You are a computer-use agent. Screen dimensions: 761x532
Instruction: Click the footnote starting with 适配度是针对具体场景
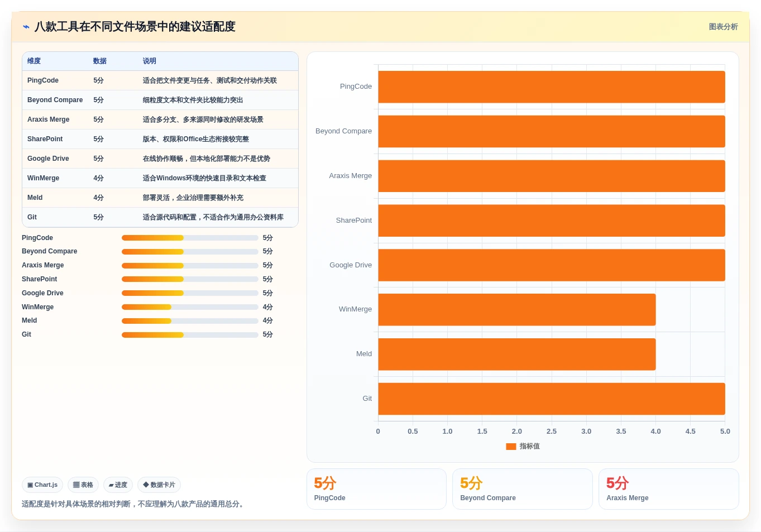(x=134, y=504)
